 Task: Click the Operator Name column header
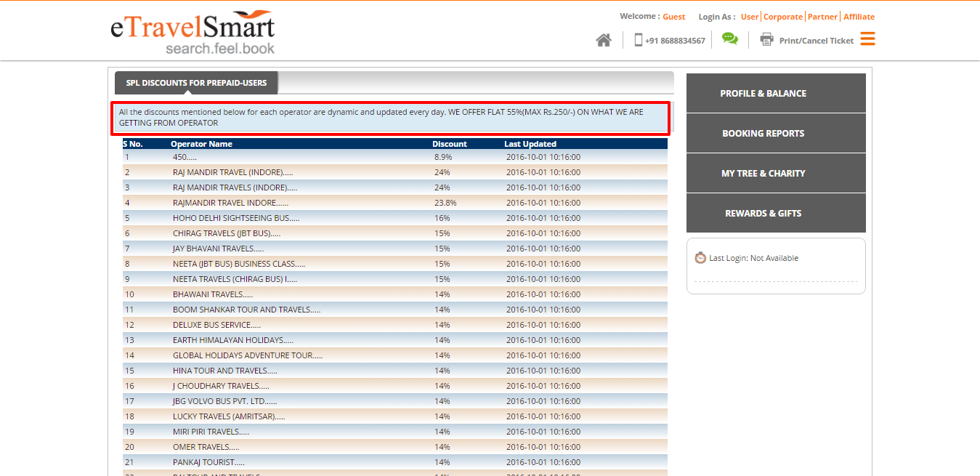[201, 144]
